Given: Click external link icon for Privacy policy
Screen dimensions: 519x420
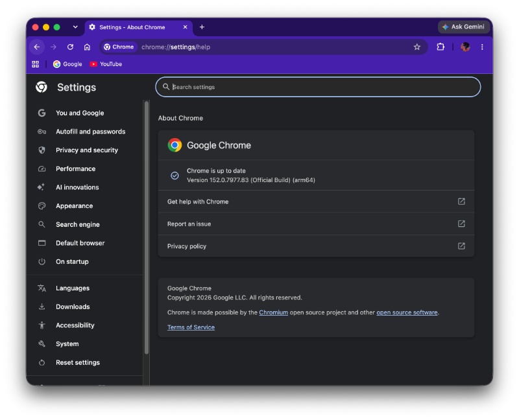Looking at the screenshot, I should coord(461,246).
